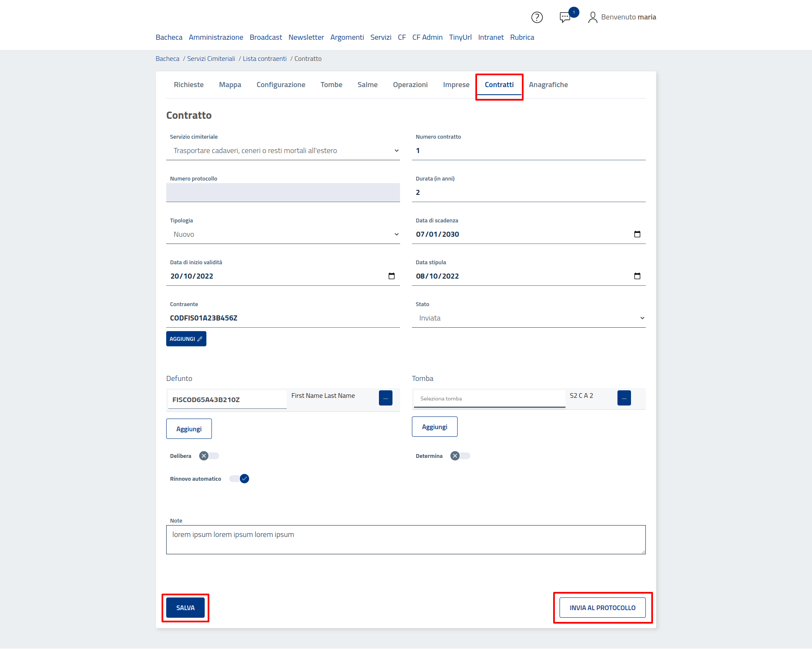
Task: Remove defunto row with minus button
Action: click(x=385, y=398)
